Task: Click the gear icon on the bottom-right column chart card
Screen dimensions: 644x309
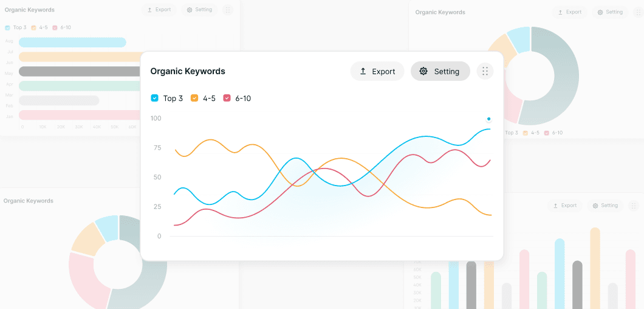Action: [595, 206]
